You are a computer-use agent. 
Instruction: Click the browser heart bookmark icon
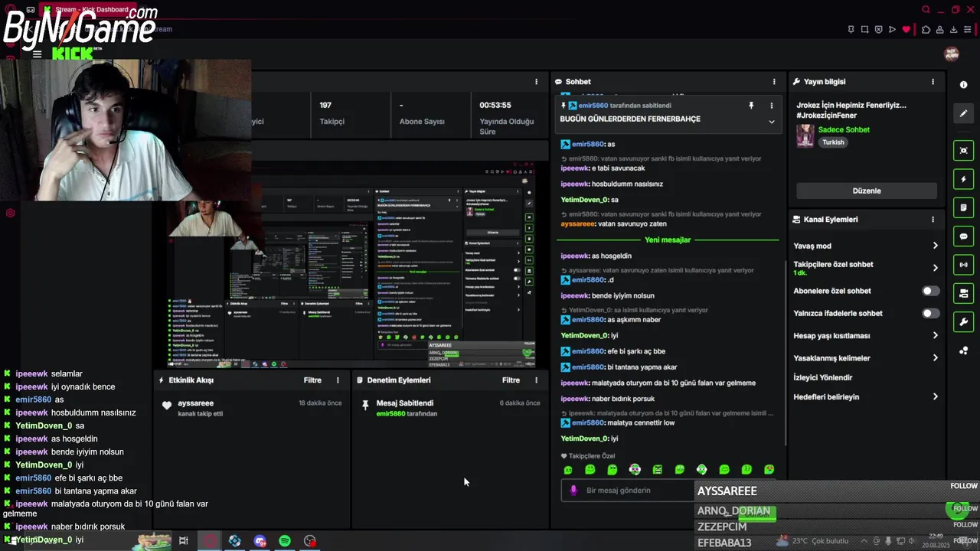(x=906, y=29)
